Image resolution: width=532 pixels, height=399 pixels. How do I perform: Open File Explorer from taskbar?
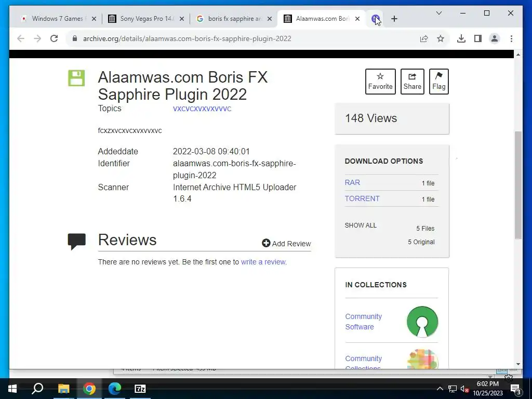tap(63, 389)
